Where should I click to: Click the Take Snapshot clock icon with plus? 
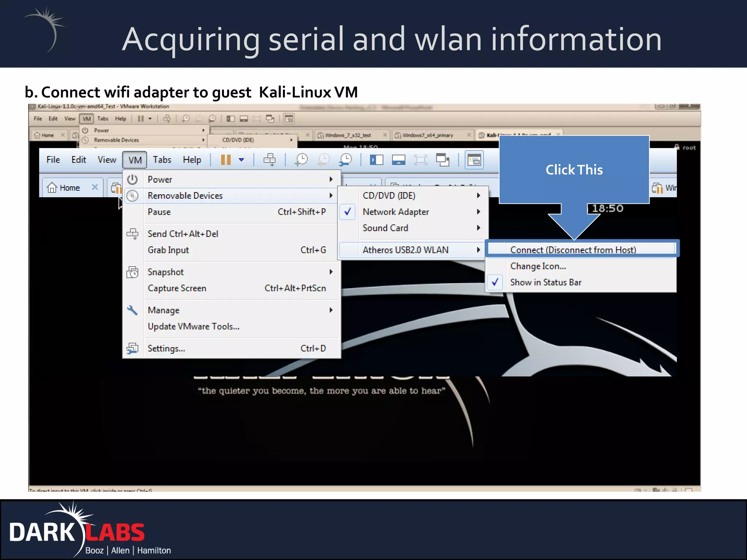pos(301,160)
